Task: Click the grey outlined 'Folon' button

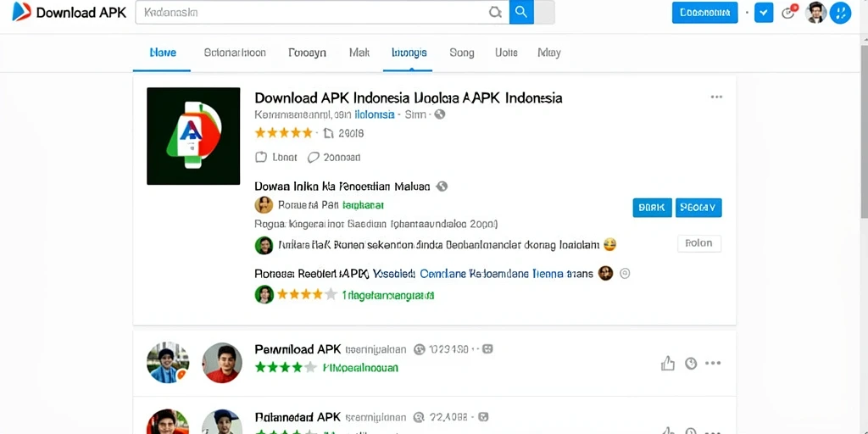Action: (x=699, y=243)
